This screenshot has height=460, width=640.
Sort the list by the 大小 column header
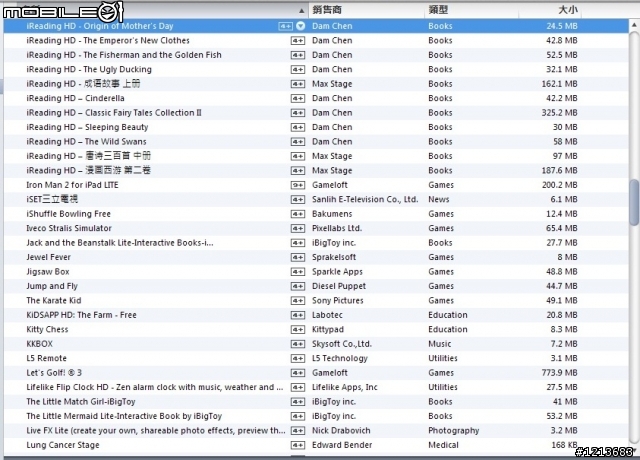coord(568,10)
